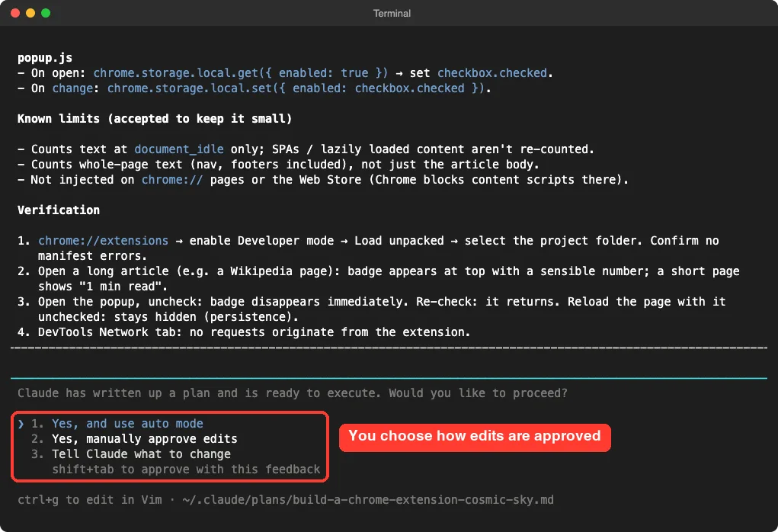The image size is (778, 532).
Task: Click the 'document_idle' code text
Action: (x=178, y=149)
